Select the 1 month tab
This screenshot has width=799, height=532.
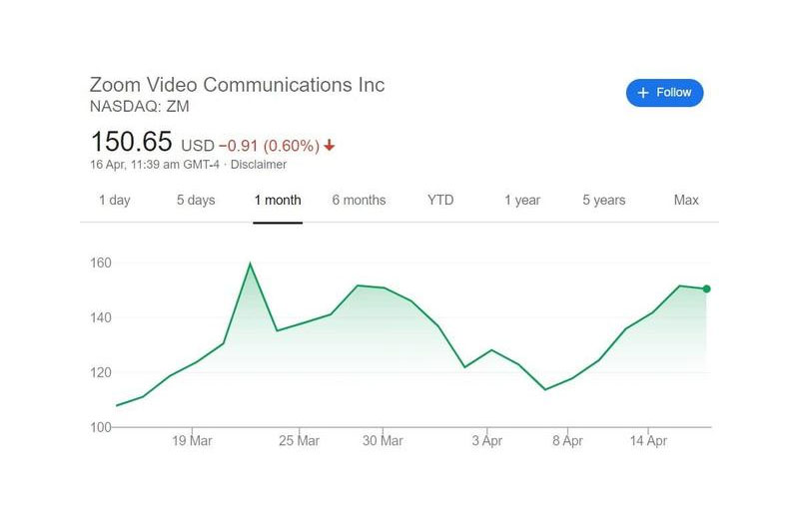pyautogui.click(x=278, y=200)
